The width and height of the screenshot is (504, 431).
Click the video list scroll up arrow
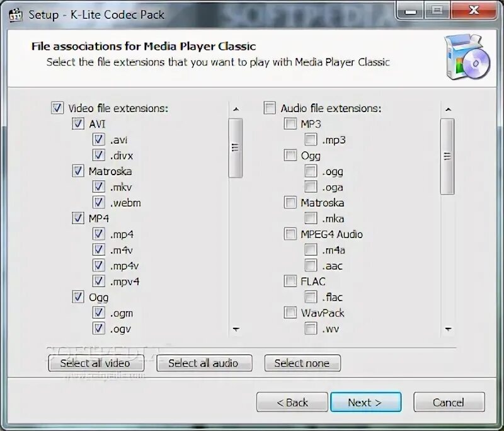coord(236,110)
